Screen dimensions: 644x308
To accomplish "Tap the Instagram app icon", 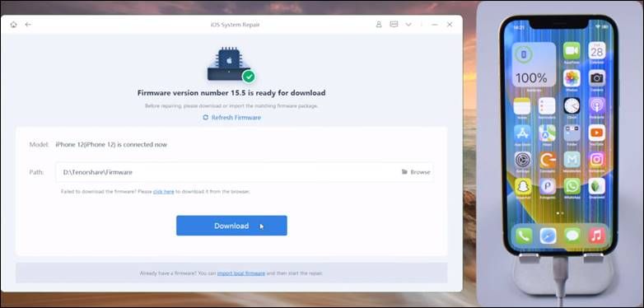I will pyautogui.click(x=597, y=160).
